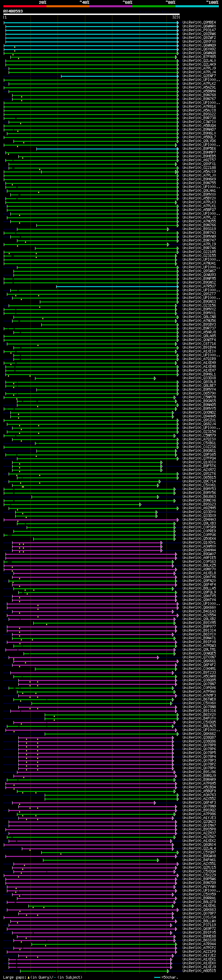Select the UniRef100_A9ZMH5 label
Image resolution: width=222 pixels, height=980 pixels.
[x=199, y=508]
